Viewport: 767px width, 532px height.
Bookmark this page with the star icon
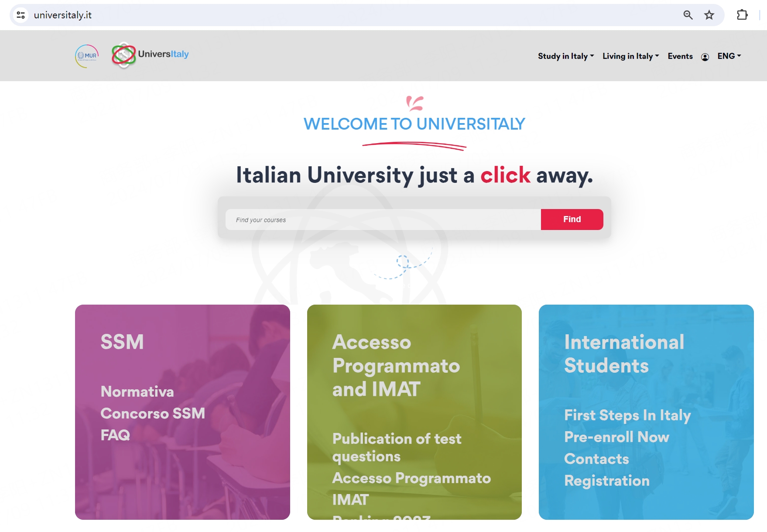pyautogui.click(x=709, y=15)
